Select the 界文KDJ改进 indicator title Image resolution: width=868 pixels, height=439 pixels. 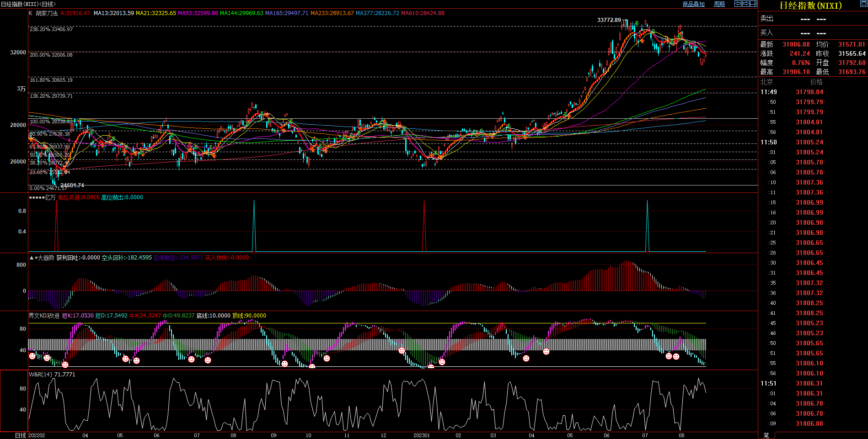pyautogui.click(x=44, y=316)
